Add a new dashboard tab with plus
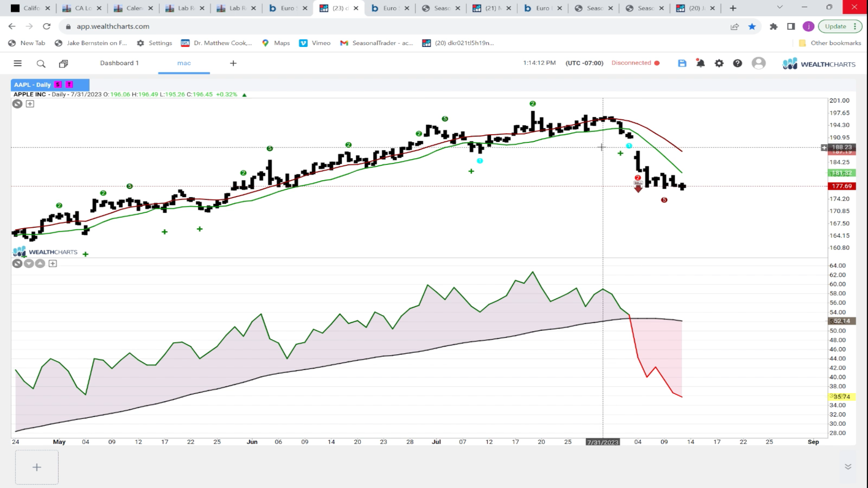The image size is (868, 488). (233, 63)
